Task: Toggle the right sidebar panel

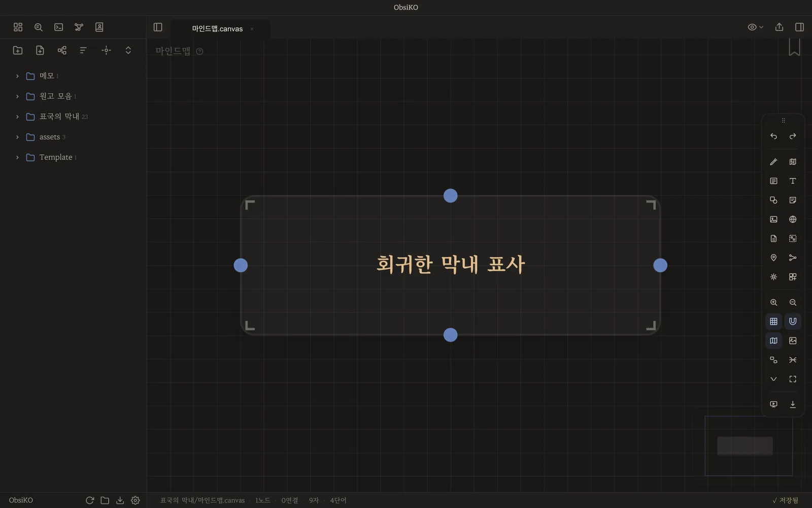Action: click(x=799, y=27)
